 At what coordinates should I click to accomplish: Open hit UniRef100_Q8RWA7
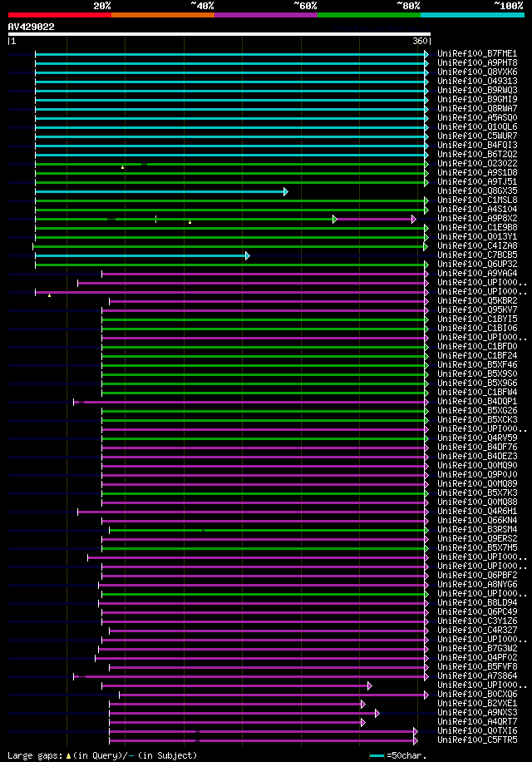coord(477,108)
